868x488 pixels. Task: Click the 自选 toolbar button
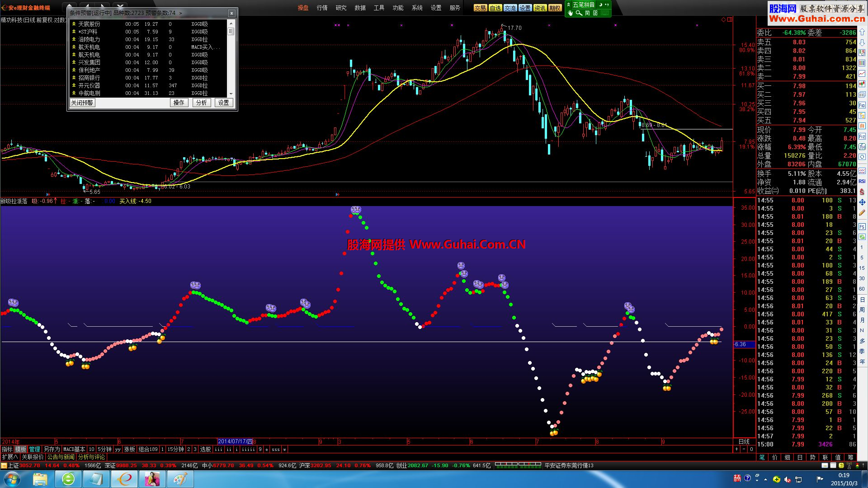495,8
